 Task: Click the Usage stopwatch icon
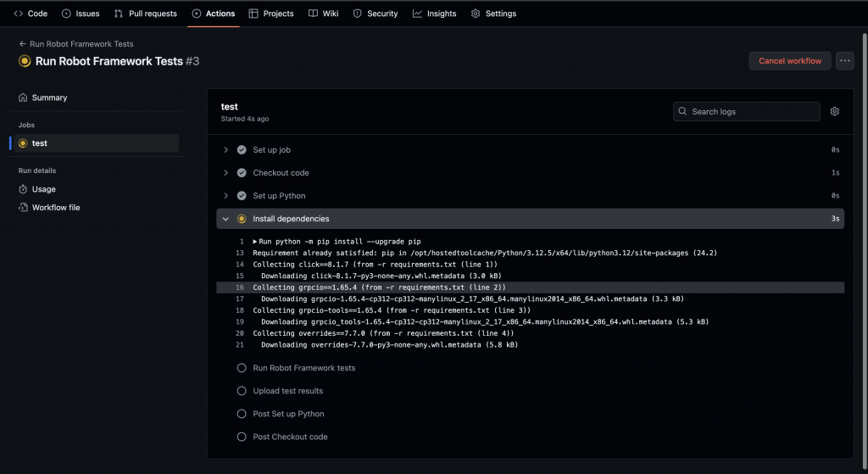point(23,189)
